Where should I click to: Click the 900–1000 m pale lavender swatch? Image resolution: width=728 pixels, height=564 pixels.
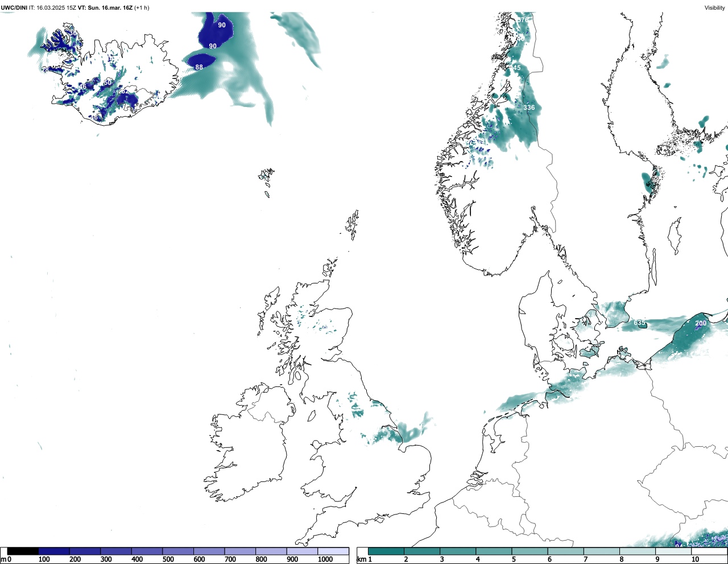click(302, 551)
